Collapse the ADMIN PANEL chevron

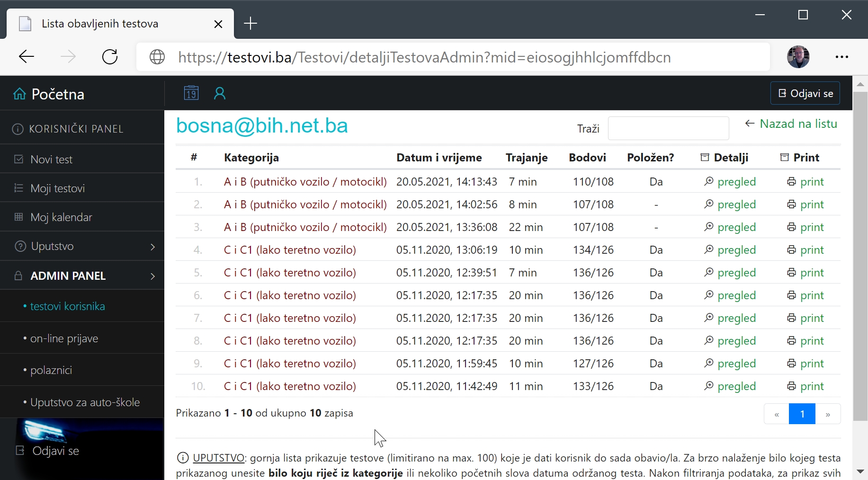coord(152,276)
